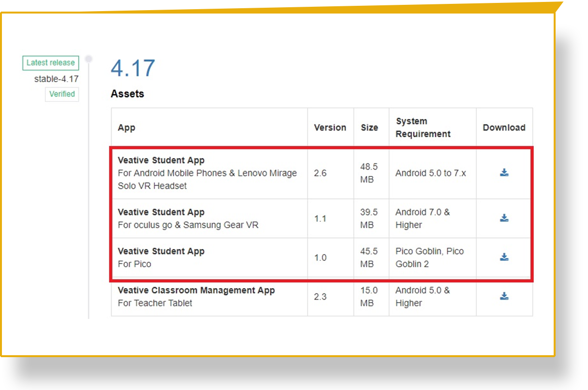Click the Pico Goblin, Pico Goblin 2 requirement

429,258
